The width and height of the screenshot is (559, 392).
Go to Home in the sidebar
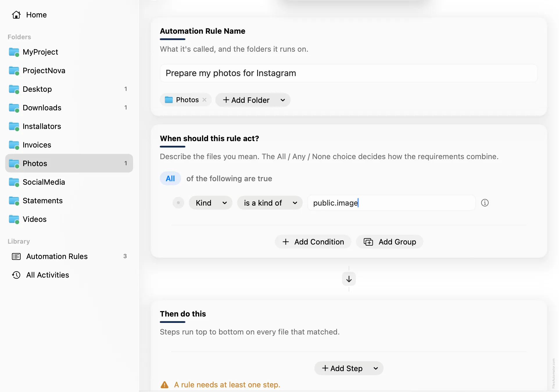[x=69, y=15]
